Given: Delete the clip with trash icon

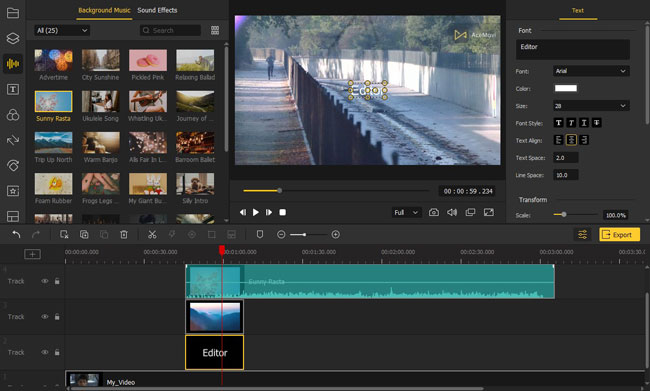Looking at the screenshot, I should (124, 235).
